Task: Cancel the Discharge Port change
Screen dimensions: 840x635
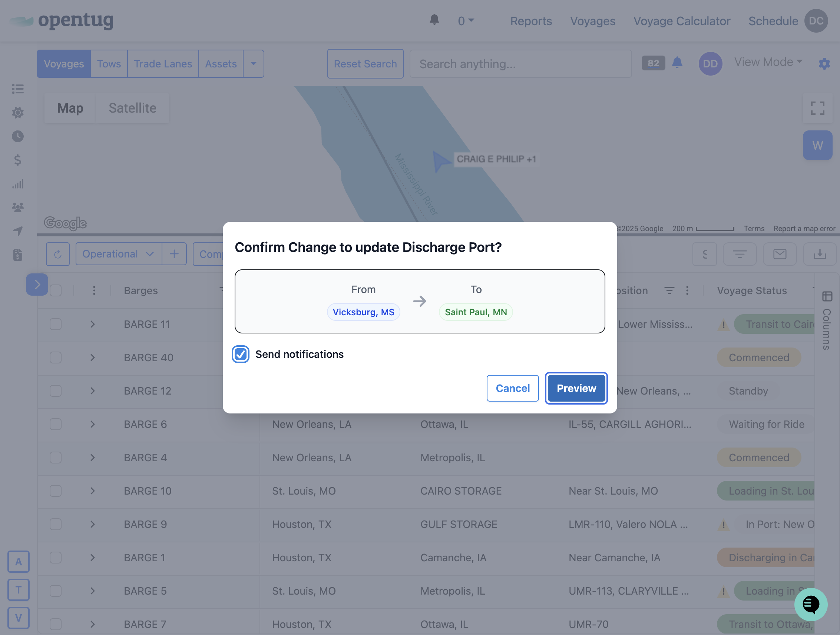Action: pyautogui.click(x=512, y=388)
